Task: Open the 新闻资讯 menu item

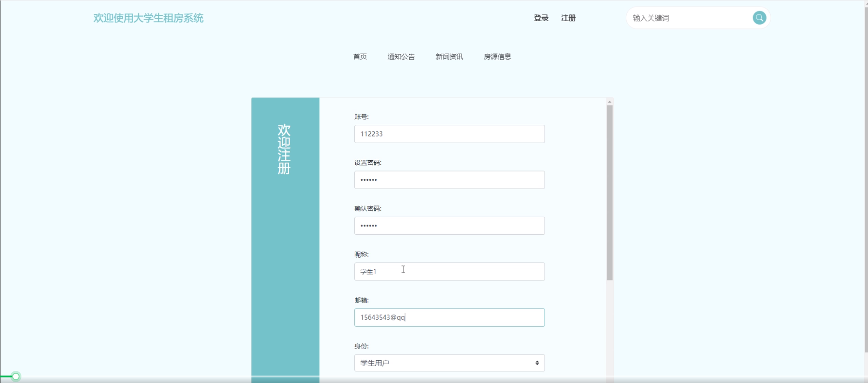Action: click(449, 56)
